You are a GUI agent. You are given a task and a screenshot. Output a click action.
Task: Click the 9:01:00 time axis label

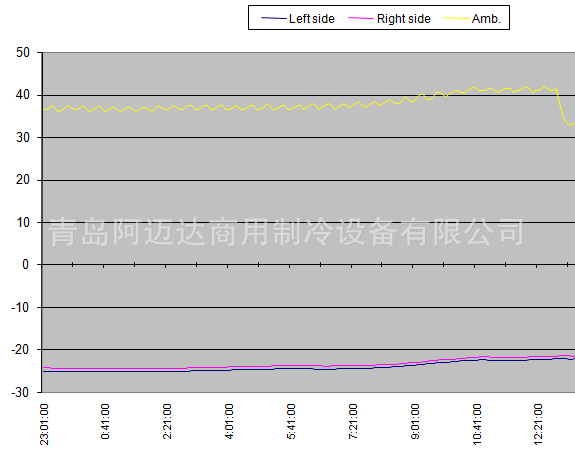[x=414, y=421]
